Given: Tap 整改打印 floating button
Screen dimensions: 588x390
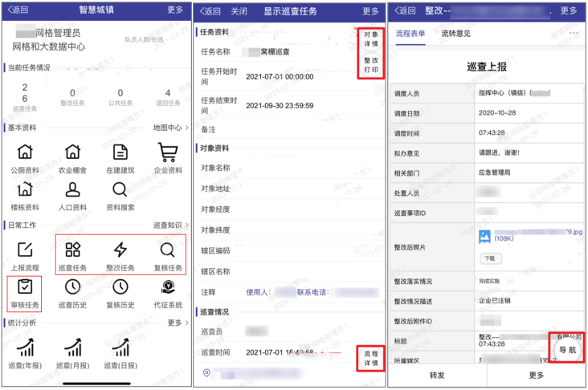Looking at the screenshot, I should click(x=371, y=65).
